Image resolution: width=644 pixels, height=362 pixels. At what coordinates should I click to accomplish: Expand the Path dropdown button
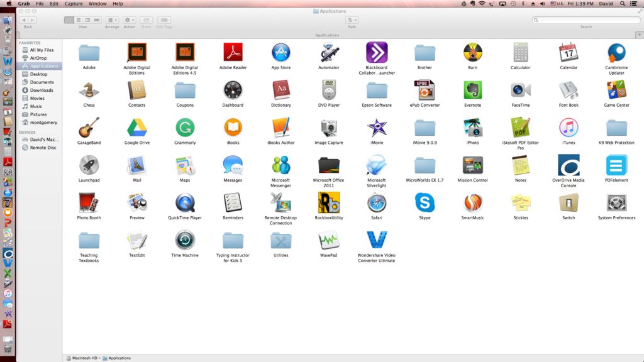point(352,20)
